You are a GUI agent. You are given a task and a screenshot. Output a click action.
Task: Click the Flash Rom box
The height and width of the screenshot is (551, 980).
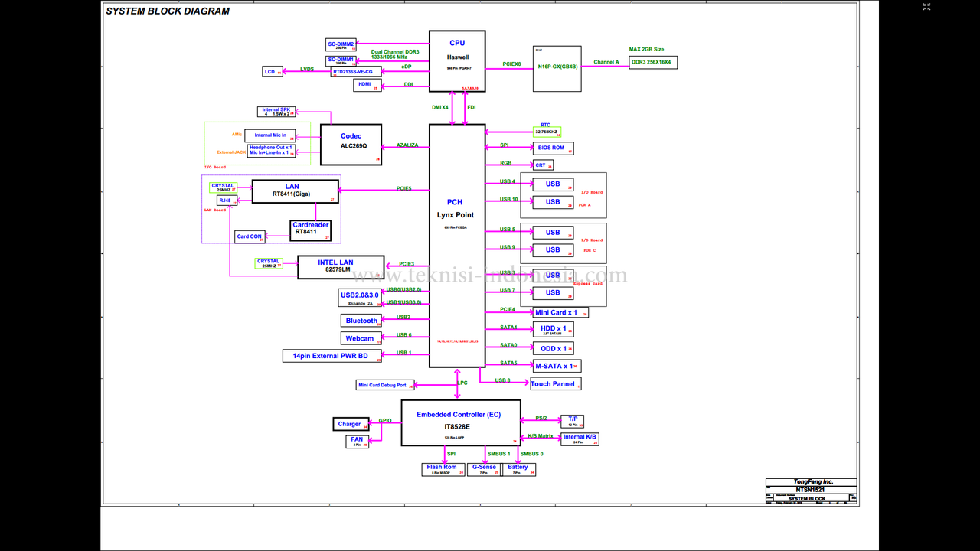click(x=443, y=469)
